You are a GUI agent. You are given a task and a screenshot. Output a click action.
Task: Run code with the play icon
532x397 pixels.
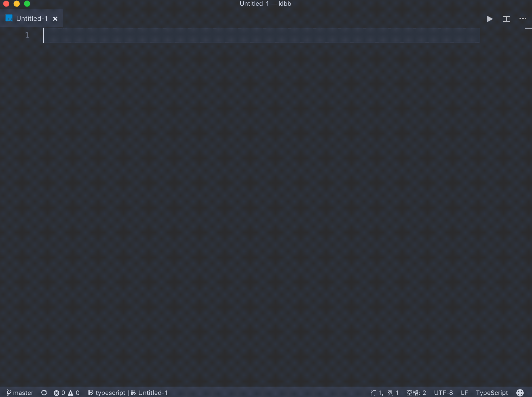click(x=490, y=19)
